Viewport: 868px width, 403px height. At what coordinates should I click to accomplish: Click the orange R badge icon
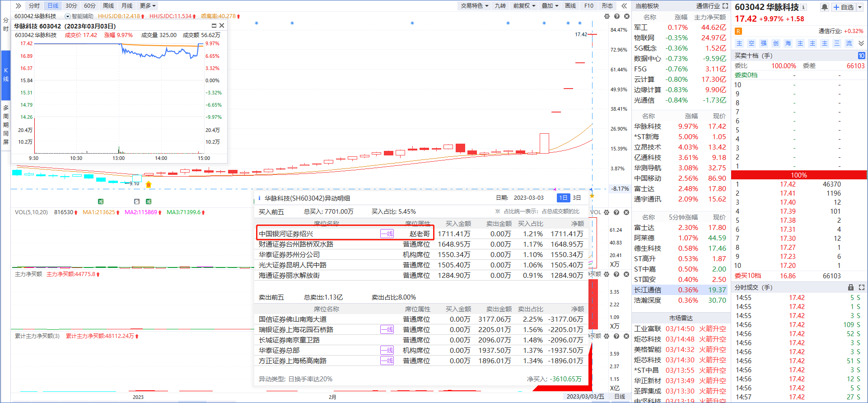click(x=738, y=31)
